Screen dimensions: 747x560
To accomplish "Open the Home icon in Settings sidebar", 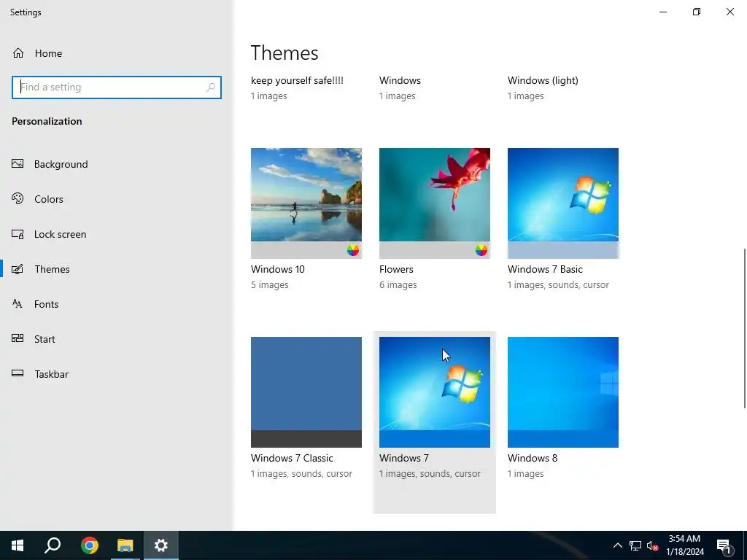I will [x=18, y=52].
